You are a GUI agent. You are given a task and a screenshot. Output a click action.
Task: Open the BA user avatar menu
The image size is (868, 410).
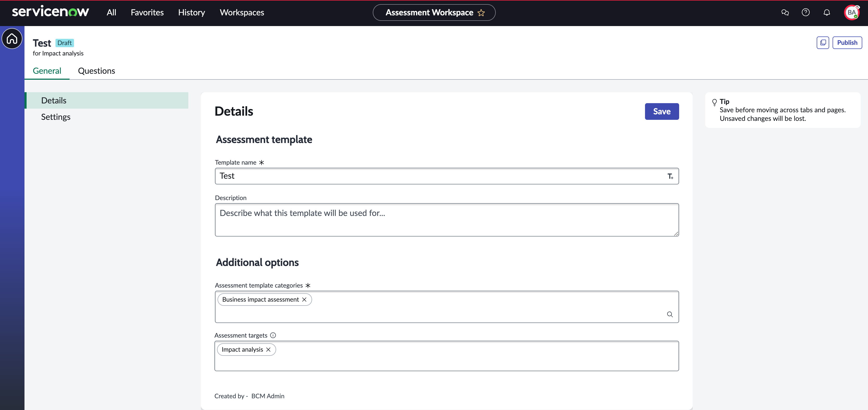tap(852, 13)
